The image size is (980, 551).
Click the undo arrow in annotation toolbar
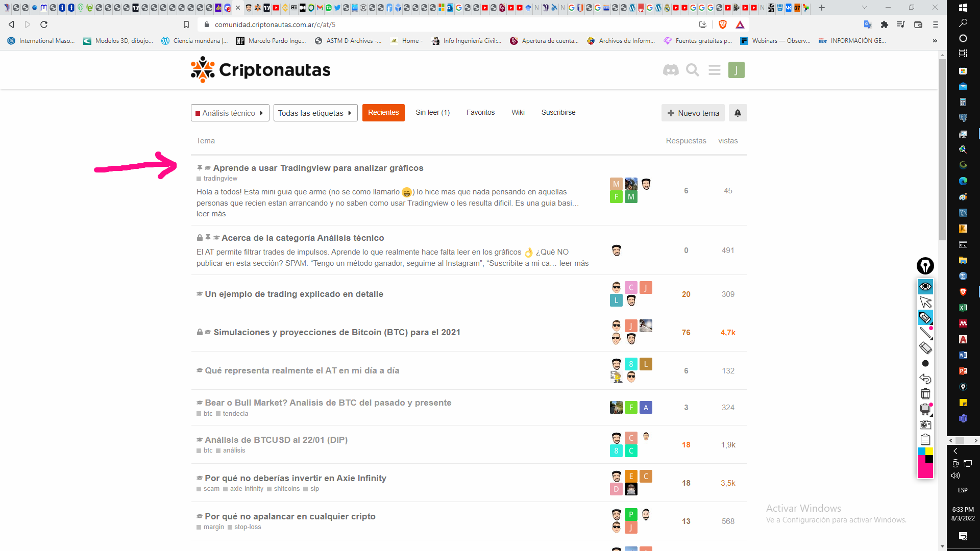(x=925, y=379)
